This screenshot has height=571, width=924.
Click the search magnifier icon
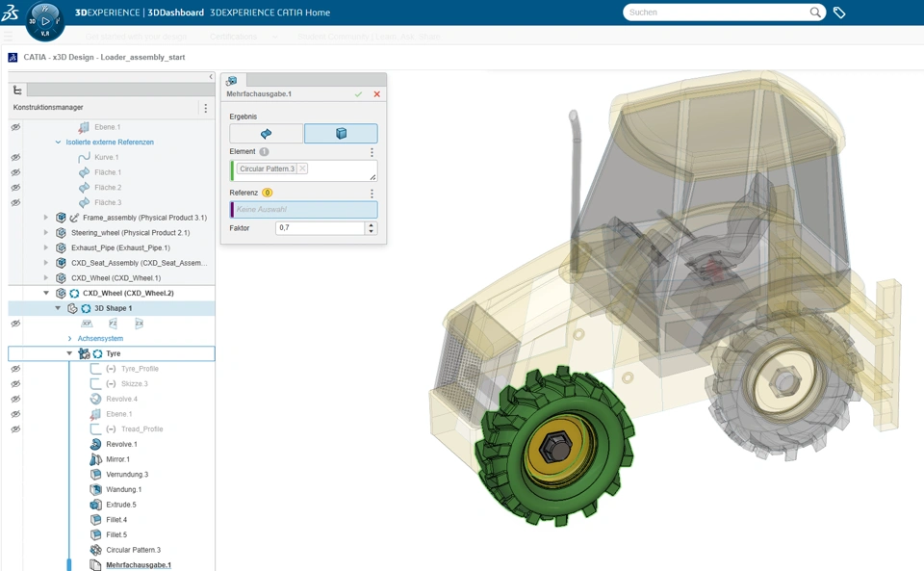coord(815,13)
